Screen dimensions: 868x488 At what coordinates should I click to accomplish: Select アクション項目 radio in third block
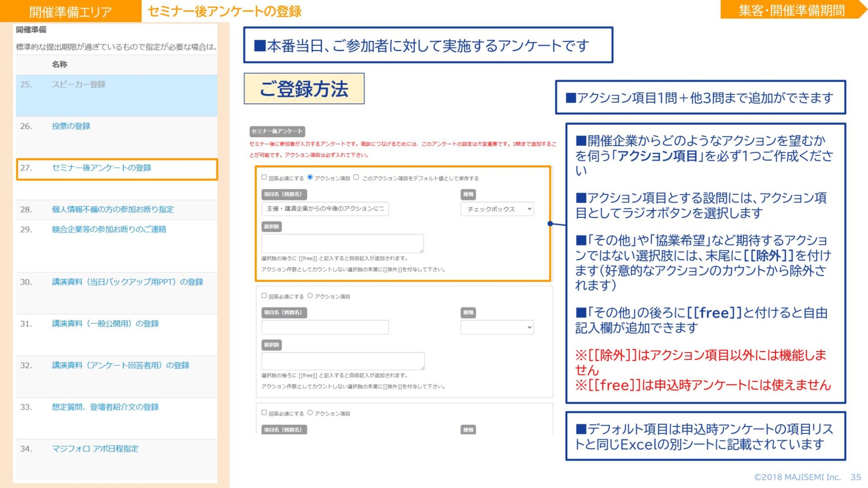[x=310, y=413]
